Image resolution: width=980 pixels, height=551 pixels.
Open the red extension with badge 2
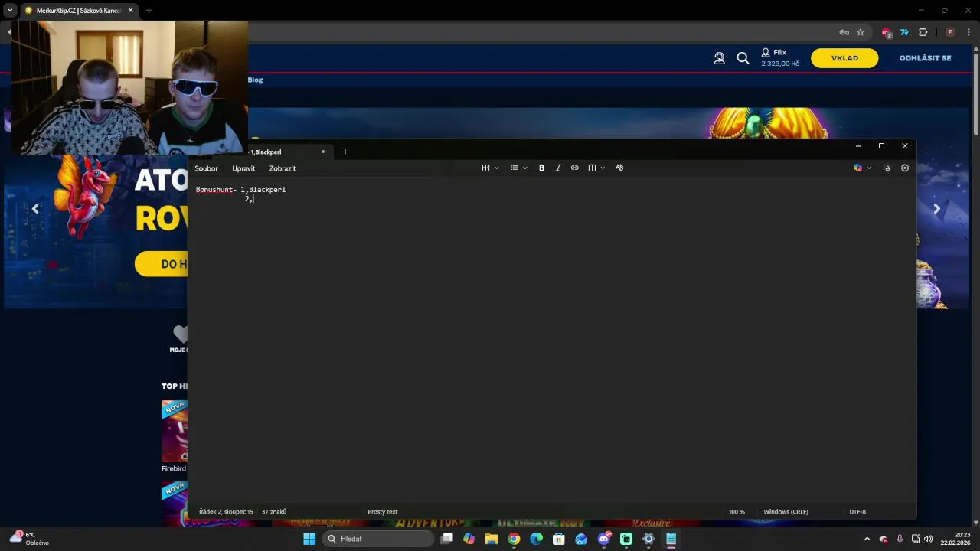(887, 32)
